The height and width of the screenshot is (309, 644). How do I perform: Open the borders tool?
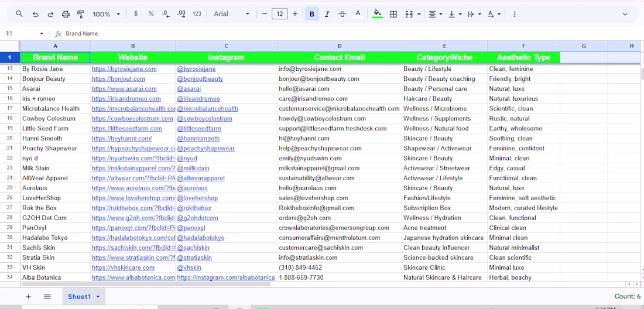tap(393, 14)
